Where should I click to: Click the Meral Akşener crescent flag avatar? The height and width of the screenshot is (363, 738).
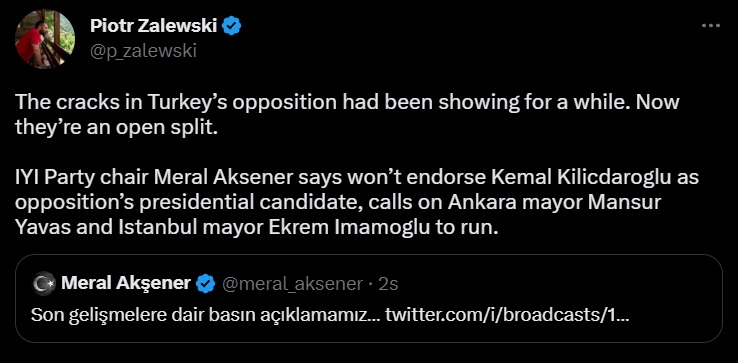click(44, 283)
